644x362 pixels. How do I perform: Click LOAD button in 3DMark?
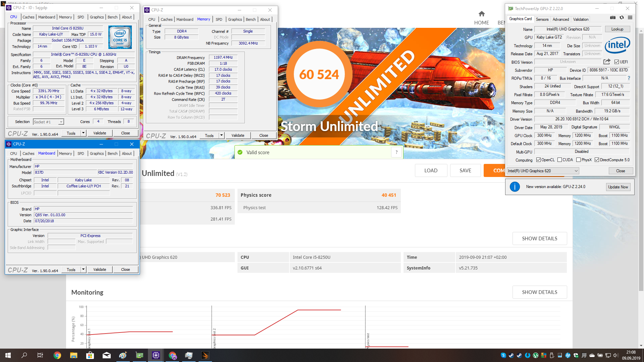[431, 171]
